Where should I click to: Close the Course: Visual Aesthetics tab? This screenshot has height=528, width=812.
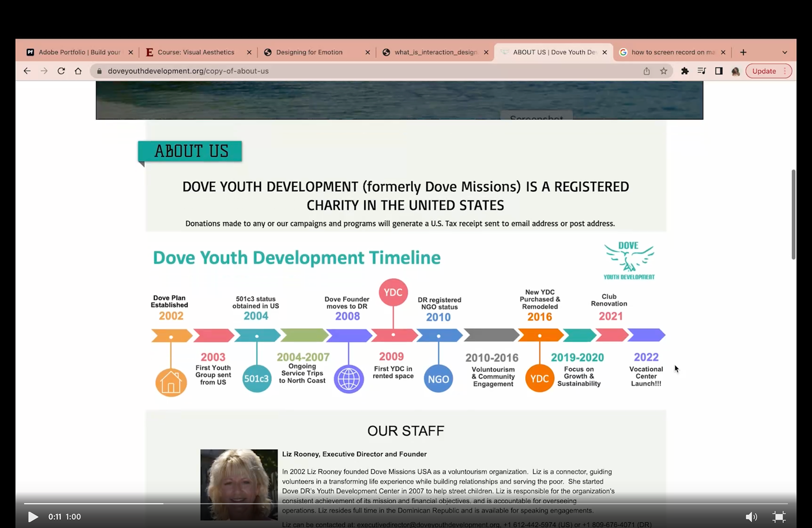coord(249,52)
